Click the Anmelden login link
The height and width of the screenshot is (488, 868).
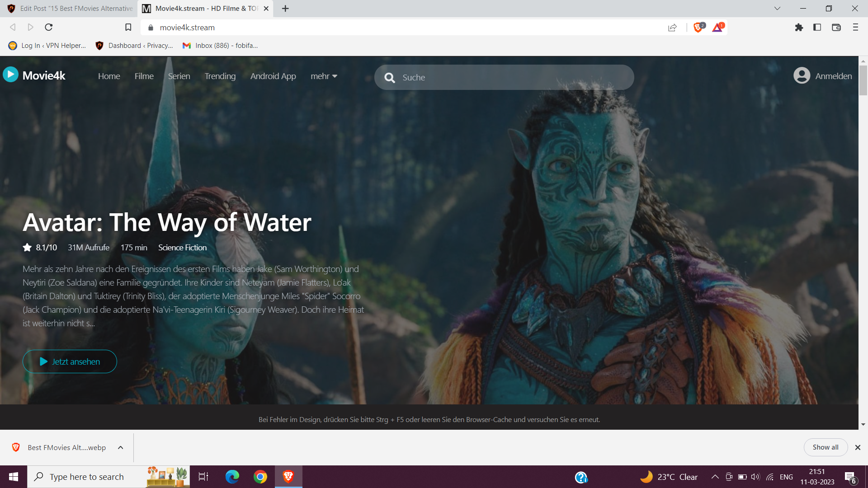pyautogui.click(x=833, y=76)
